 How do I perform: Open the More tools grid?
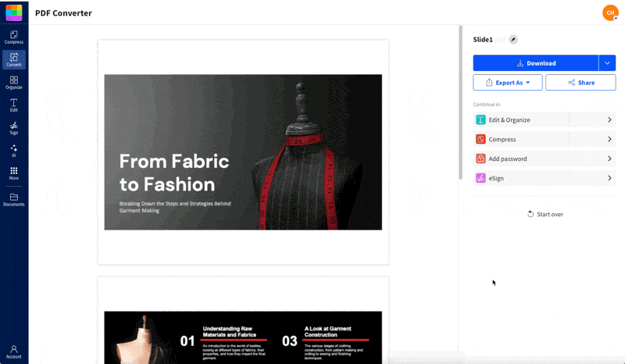(x=14, y=173)
